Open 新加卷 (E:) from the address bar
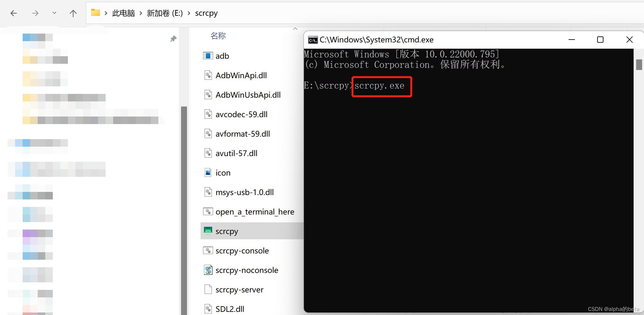The height and width of the screenshot is (315, 644). point(165,13)
